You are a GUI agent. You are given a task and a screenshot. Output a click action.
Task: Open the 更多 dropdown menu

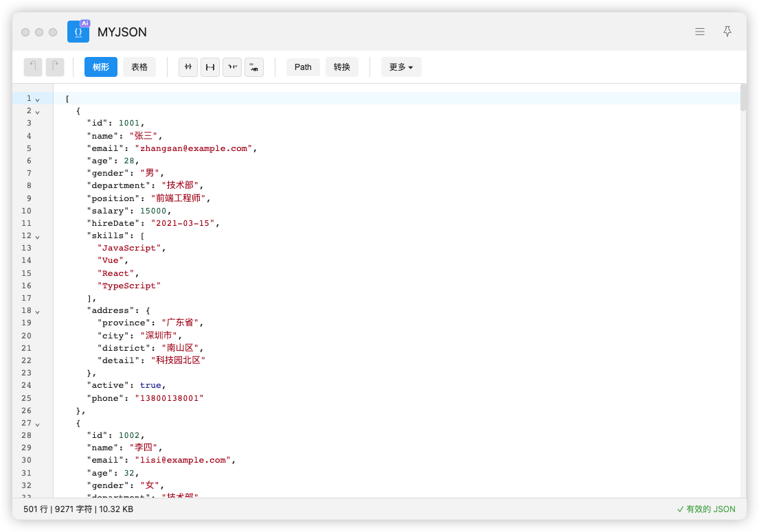tap(401, 67)
